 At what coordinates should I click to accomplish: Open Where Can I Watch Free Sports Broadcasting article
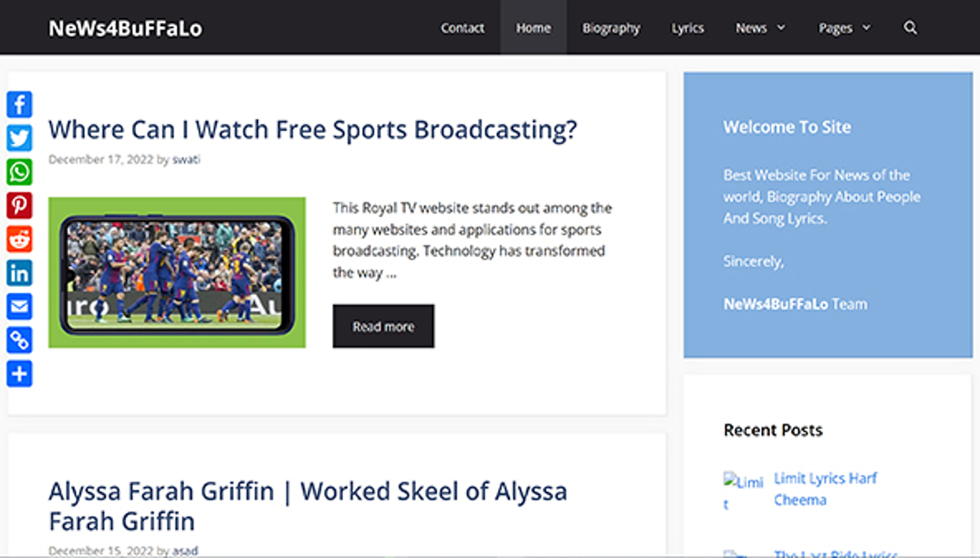tap(312, 129)
